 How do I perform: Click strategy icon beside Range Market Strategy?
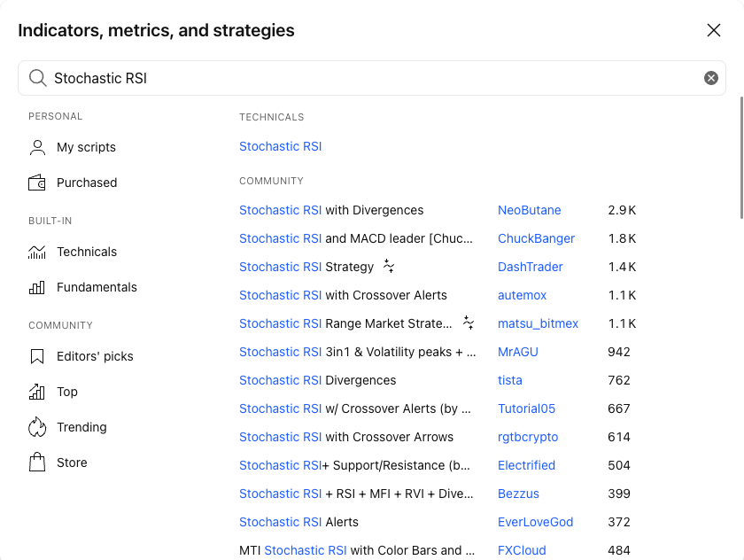469,323
